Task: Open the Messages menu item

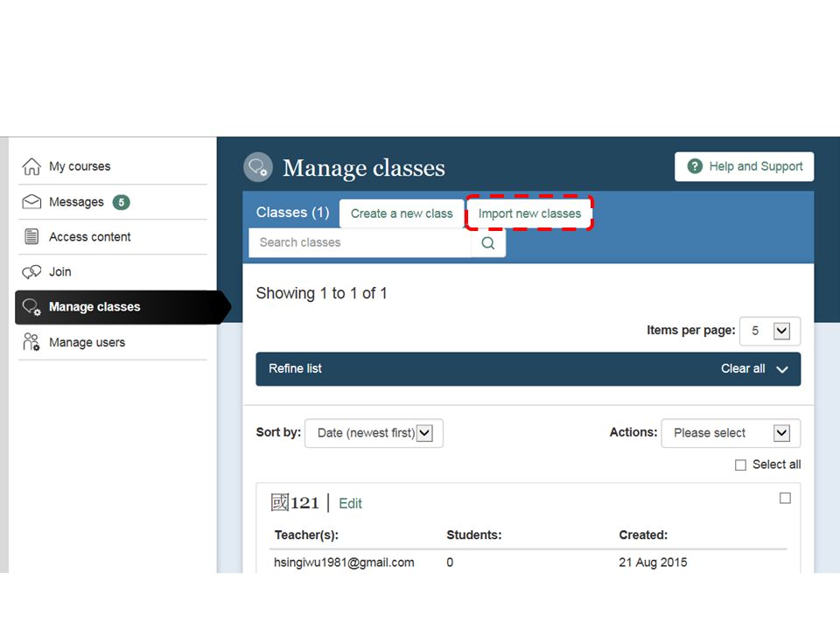Action: click(x=76, y=202)
